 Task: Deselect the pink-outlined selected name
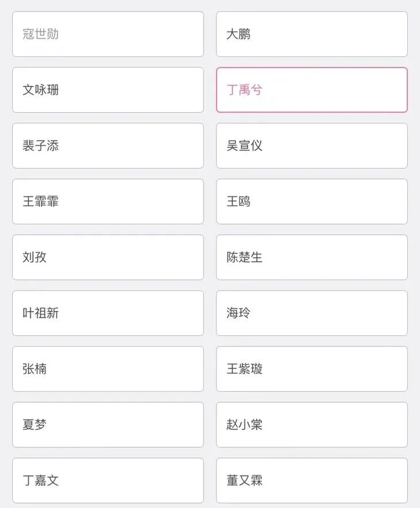(311, 90)
